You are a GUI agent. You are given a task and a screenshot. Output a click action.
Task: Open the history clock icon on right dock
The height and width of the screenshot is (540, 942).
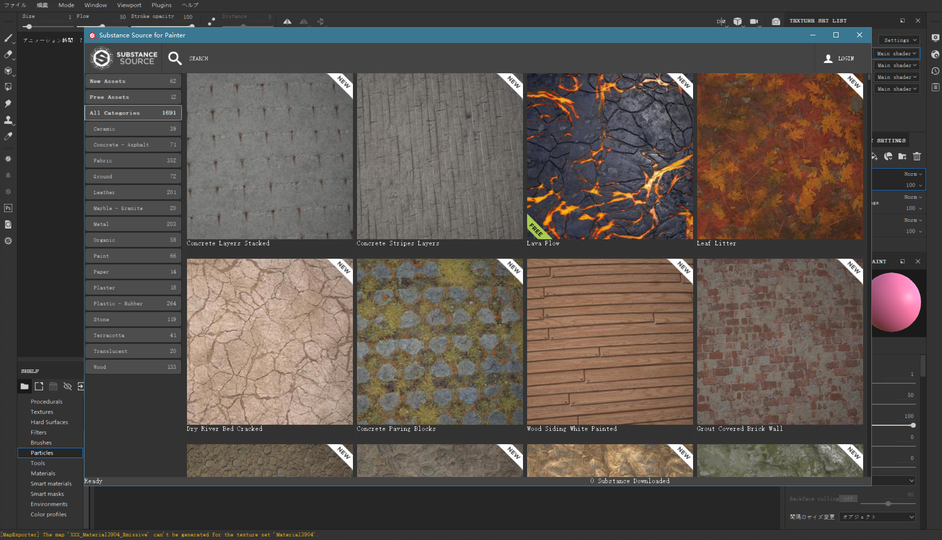click(935, 71)
